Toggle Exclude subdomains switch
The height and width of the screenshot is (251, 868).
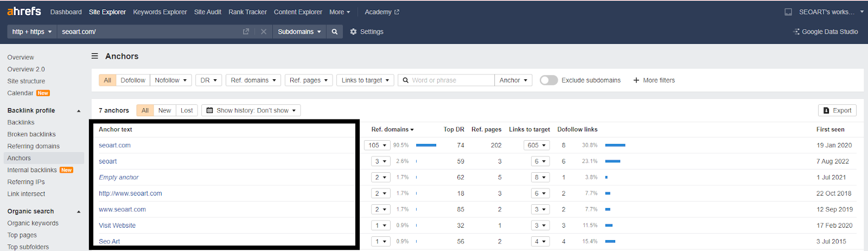tap(548, 80)
